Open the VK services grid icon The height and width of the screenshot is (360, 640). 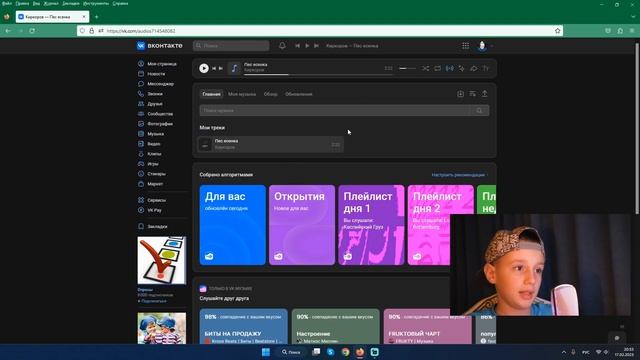click(x=465, y=46)
